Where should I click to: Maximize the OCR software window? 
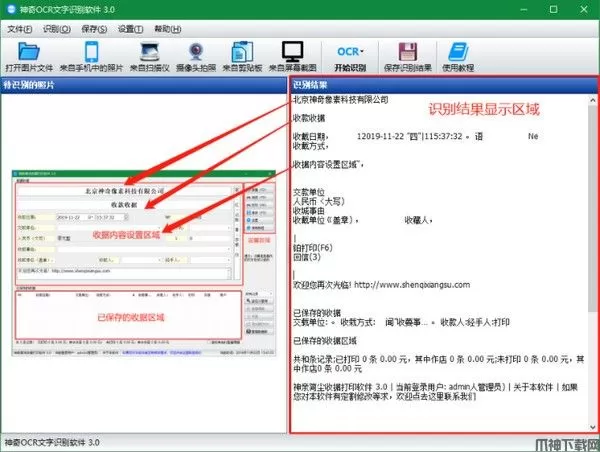(x=553, y=9)
